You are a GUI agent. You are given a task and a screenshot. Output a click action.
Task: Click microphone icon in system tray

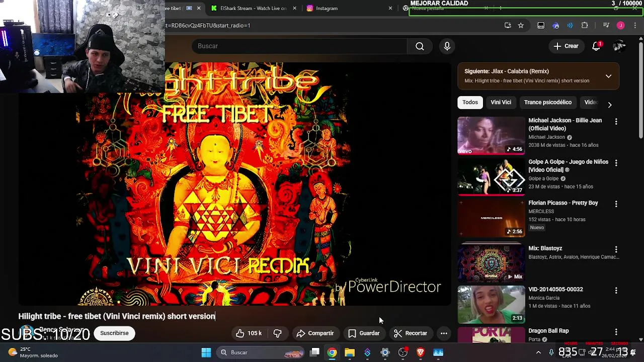[x=551, y=352]
